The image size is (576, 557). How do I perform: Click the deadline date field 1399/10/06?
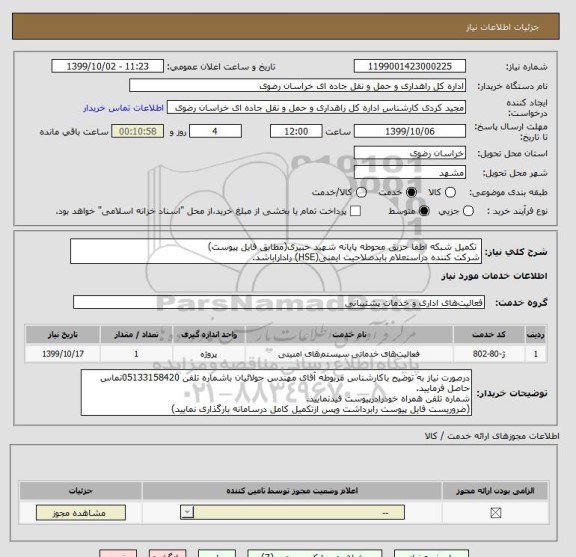point(410,131)
